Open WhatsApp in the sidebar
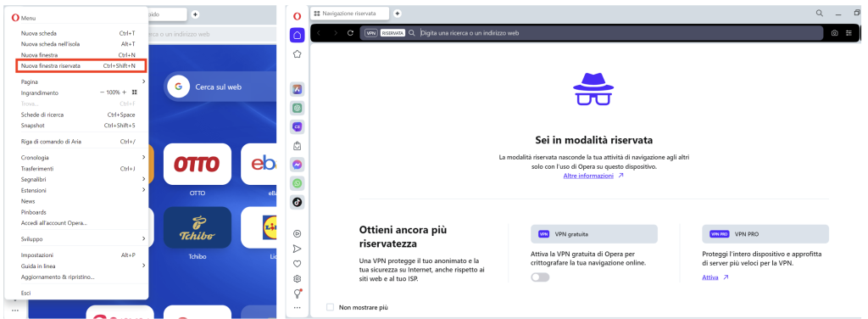Screen dimensions: 868x319 pyautogui.click(x=298, y=183)
